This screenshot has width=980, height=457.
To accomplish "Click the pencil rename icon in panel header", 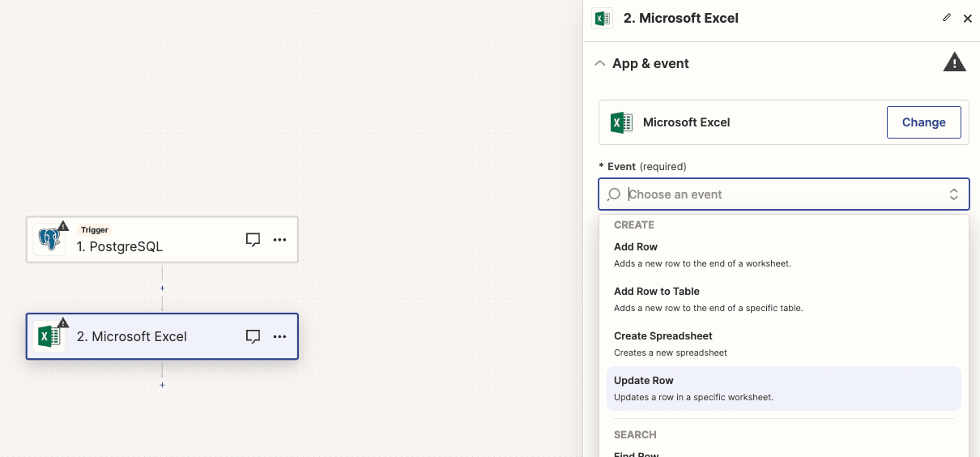I will point(947,18).
